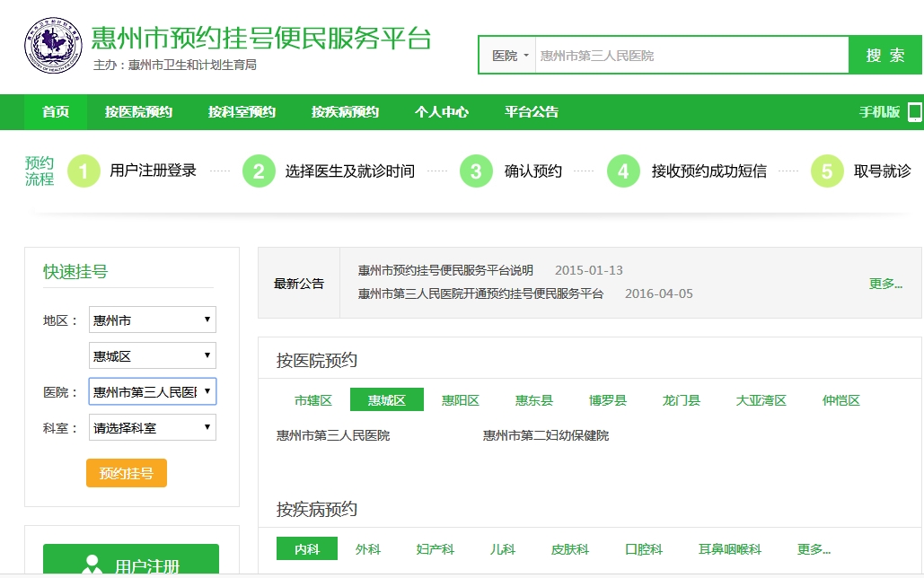Open the 医院 search type dropdown
This screenshot has width=924, height=578.
[x=509, y=56]
